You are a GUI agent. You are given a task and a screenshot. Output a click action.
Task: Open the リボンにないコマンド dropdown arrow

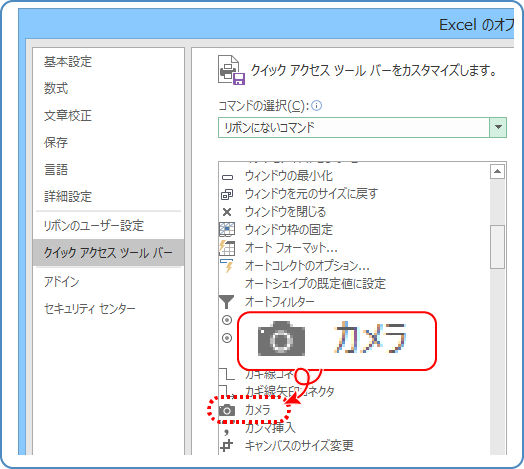pos(498,127)
